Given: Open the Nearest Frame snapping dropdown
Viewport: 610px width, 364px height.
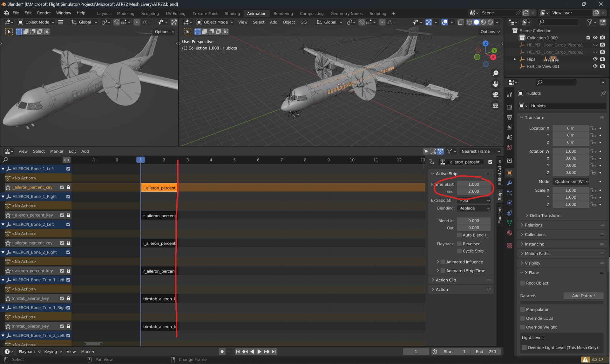Looking at the screenshot, I should tap(480, 151).
